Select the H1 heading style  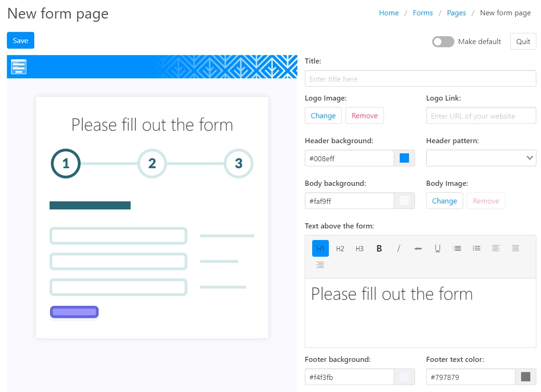[x=321, y=248]
